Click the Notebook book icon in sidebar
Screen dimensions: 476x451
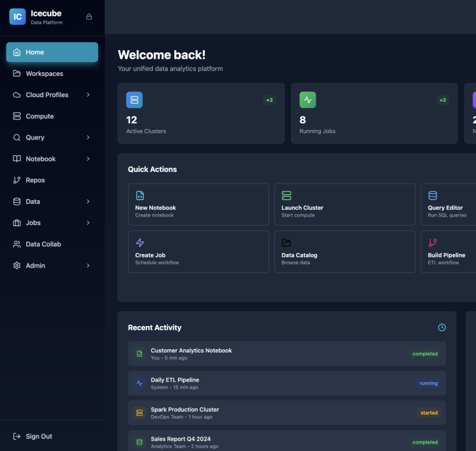pyautogui.click(x=16, y=159)
